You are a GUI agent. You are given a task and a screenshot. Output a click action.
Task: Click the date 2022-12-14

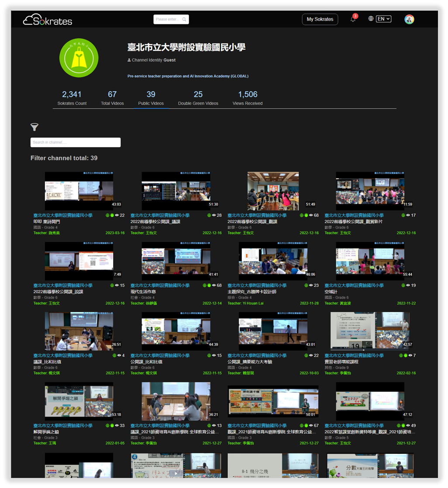tap(212, 303)
